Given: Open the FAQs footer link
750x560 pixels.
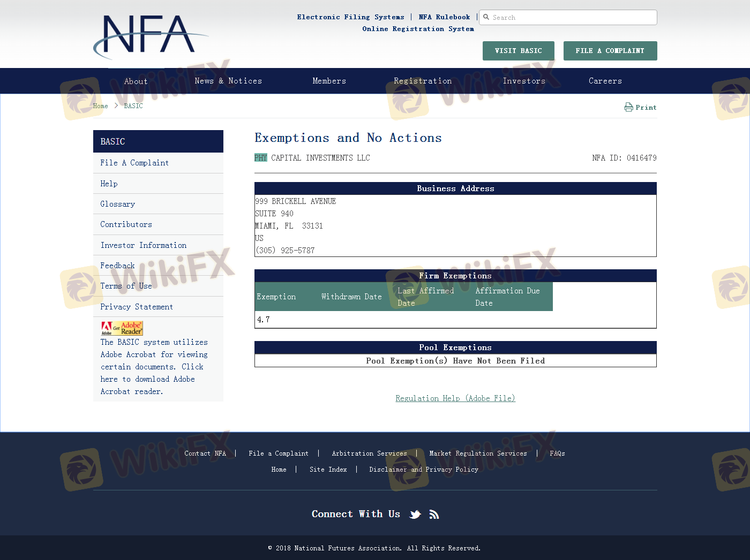Looking at the screenshot, I should coord(558,453).
